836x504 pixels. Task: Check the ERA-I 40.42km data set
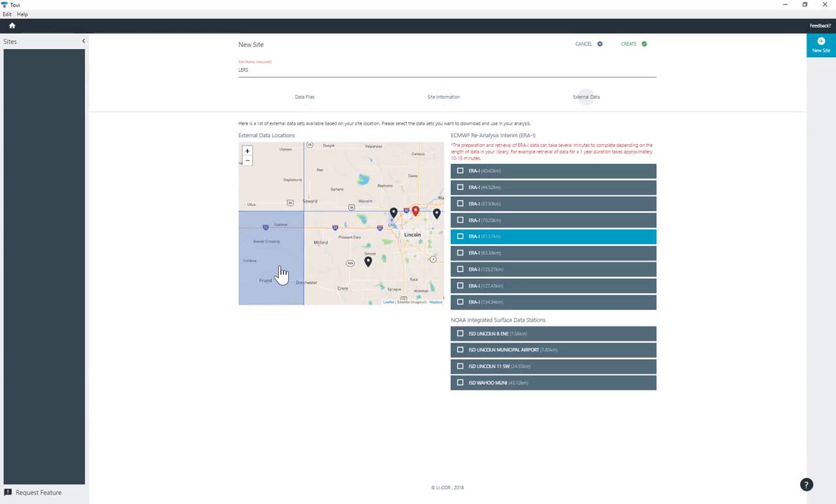pos(460,171)
